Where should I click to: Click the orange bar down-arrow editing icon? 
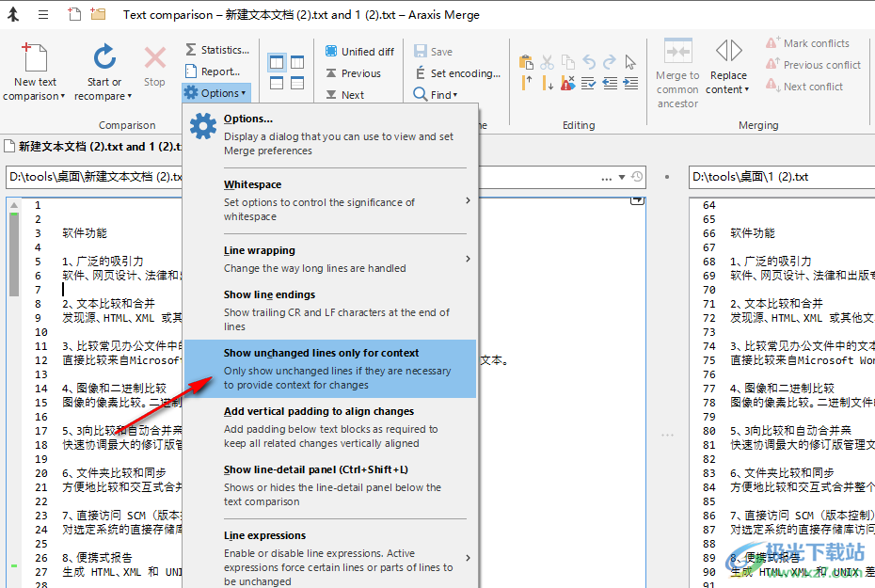548,84
